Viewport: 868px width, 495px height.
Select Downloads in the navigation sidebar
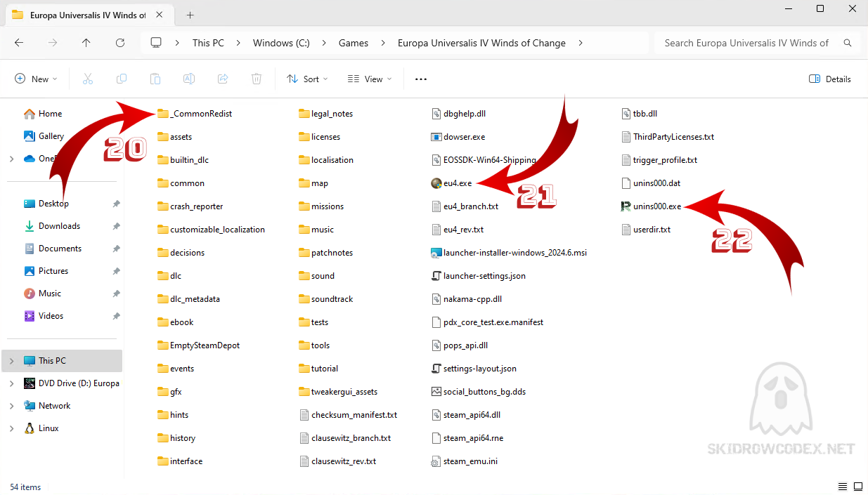59,226
